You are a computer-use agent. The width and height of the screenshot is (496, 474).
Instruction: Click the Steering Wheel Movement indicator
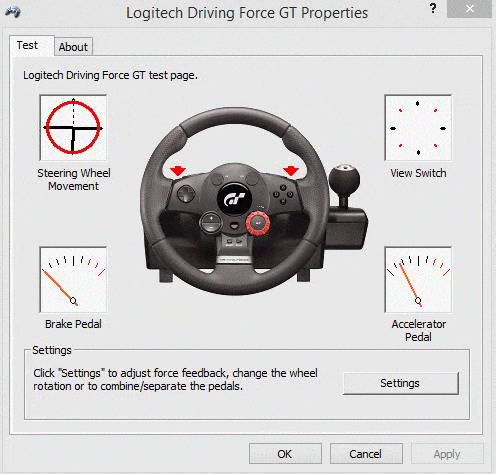[x=73, y=128]
